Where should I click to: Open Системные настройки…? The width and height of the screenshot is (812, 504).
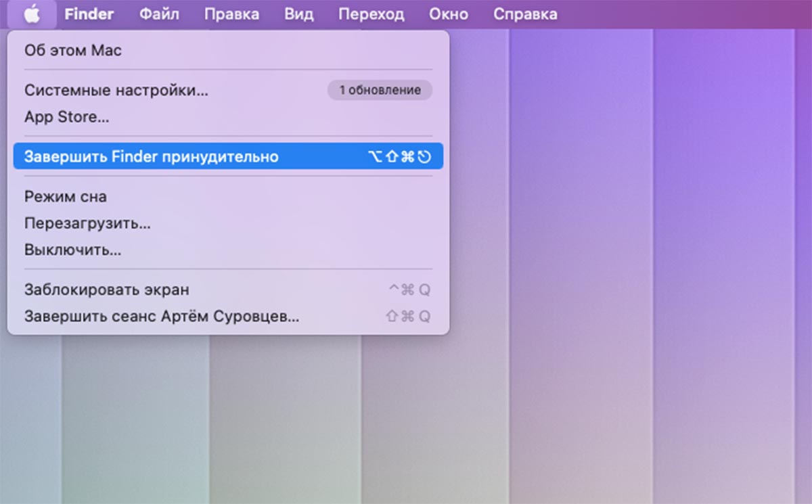pos(228,90)
